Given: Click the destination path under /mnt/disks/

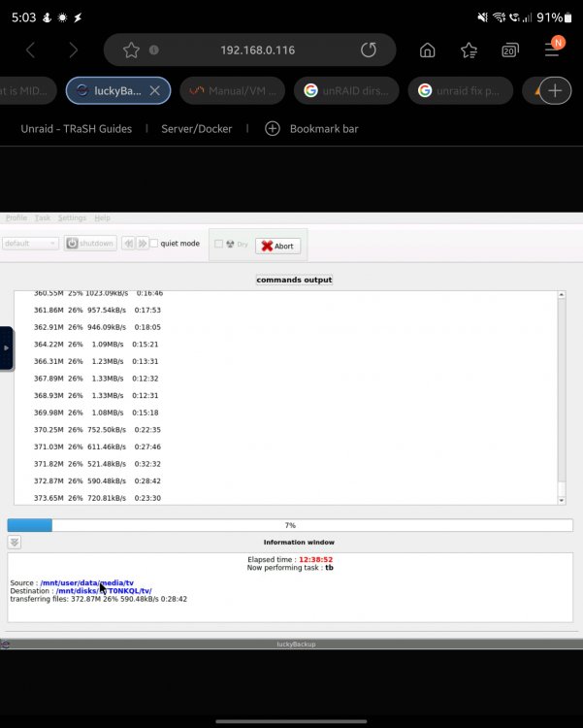Looking at the screenshot, I should pos(104,591).
